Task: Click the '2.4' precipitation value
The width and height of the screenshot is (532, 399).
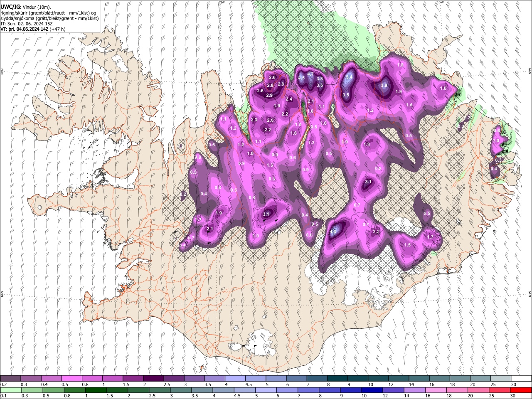Action: pos(289,99)
